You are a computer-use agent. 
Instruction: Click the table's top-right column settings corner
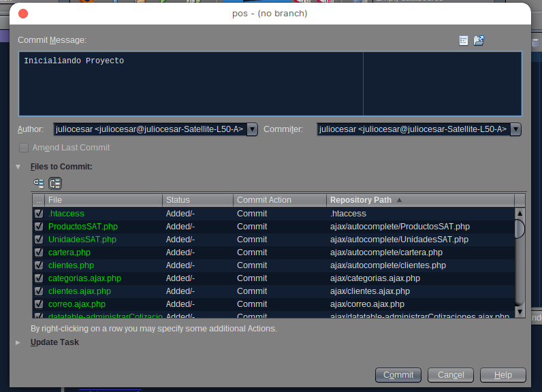(x=520, y=200)
